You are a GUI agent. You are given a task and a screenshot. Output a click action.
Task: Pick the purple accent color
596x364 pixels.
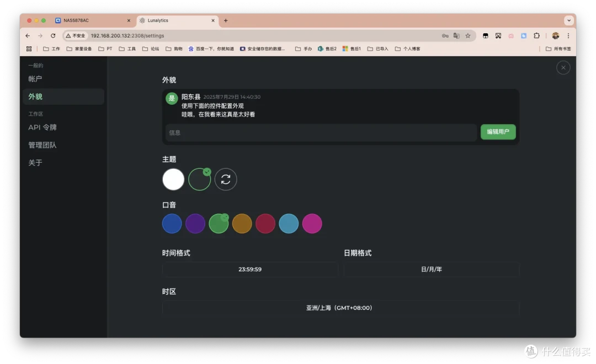tap(195, 223)
